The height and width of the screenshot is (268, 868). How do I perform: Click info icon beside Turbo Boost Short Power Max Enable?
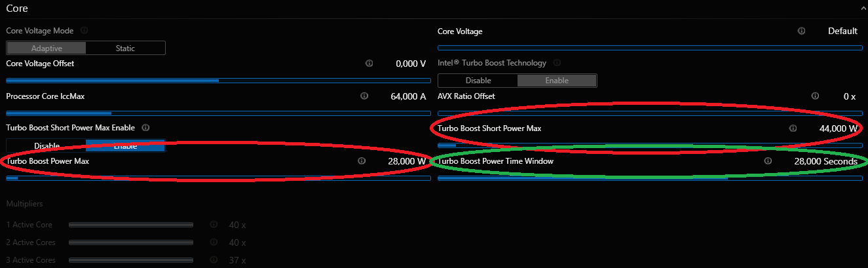145,128
